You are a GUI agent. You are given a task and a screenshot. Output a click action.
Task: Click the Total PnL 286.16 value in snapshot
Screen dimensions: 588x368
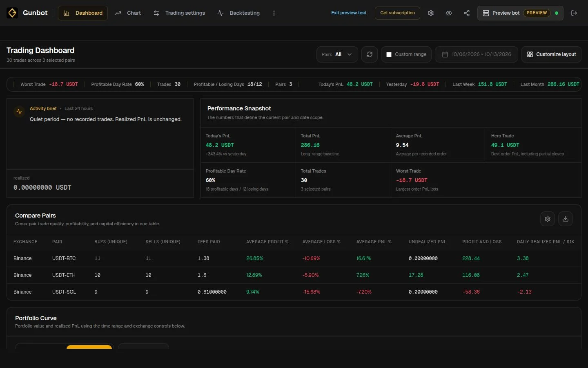coord(310,145)
